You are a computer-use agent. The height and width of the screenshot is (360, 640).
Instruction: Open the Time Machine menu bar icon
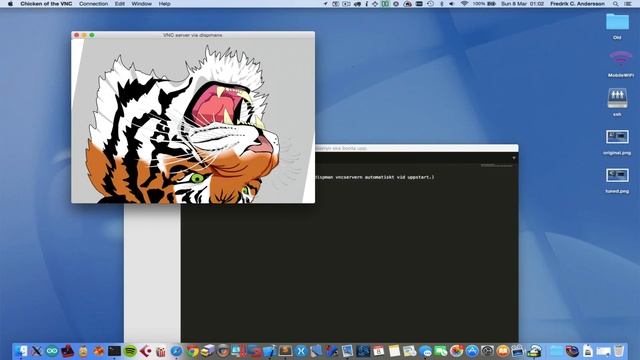click(430, 4)
